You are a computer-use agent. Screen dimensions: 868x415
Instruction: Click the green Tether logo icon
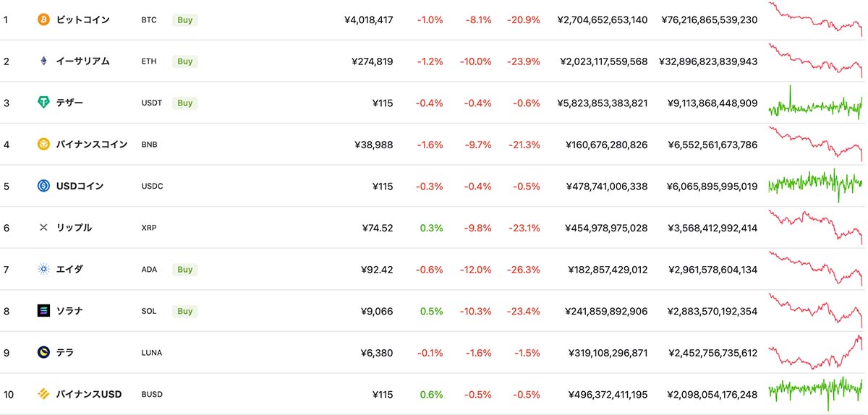point(43,103)
